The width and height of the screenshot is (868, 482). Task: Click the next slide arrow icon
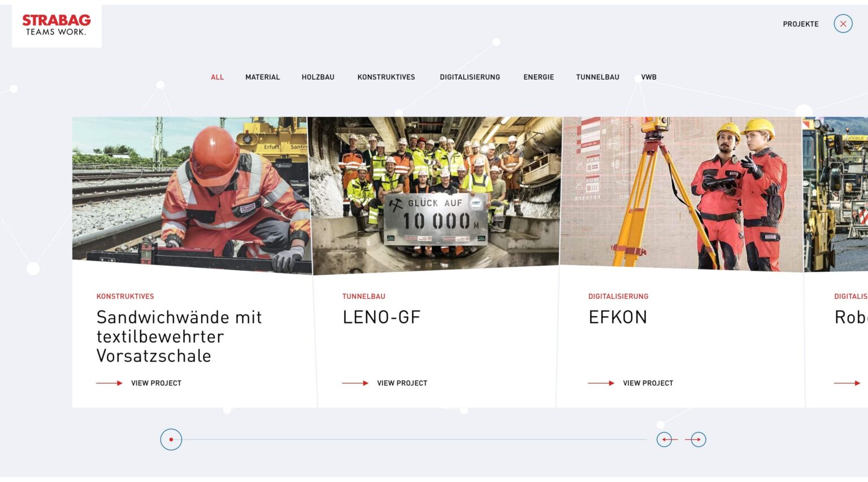(x=698, y=440)
